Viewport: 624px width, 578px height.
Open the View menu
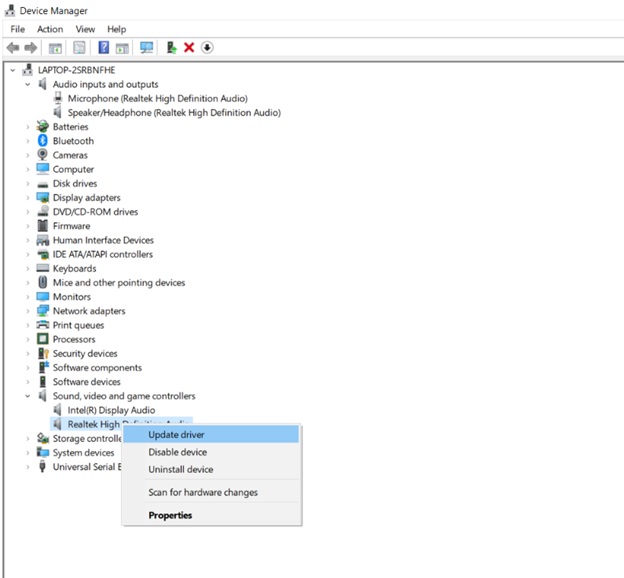(x=85, y=29)
